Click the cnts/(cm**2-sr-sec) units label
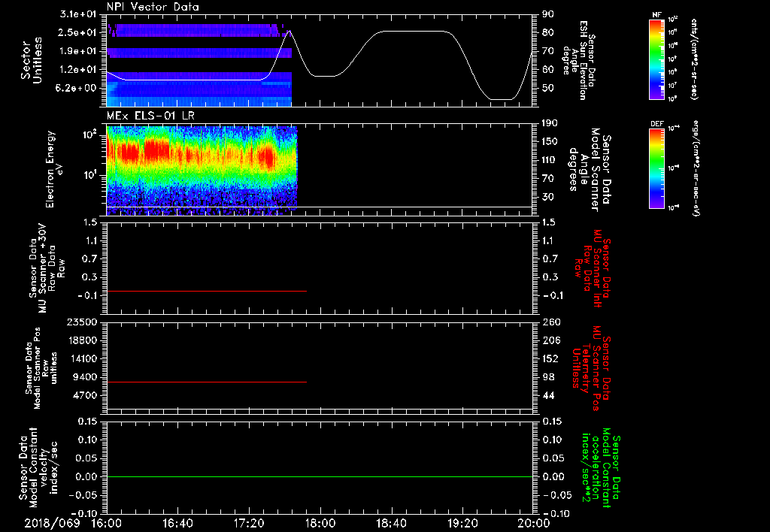The height and width of the screenshot is (532, 770). [694, 59]
